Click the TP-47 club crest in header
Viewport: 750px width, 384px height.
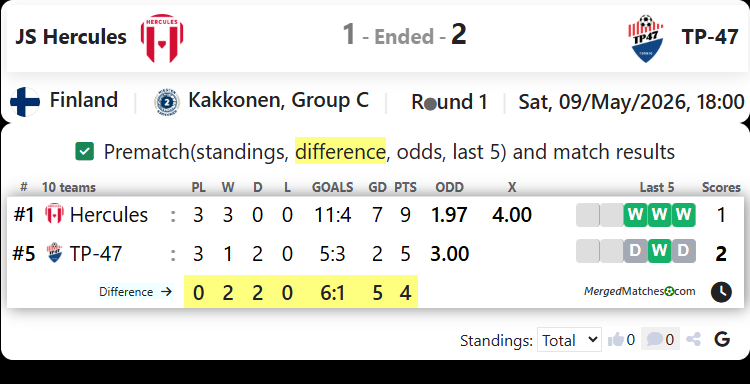(x=646, y=38)
